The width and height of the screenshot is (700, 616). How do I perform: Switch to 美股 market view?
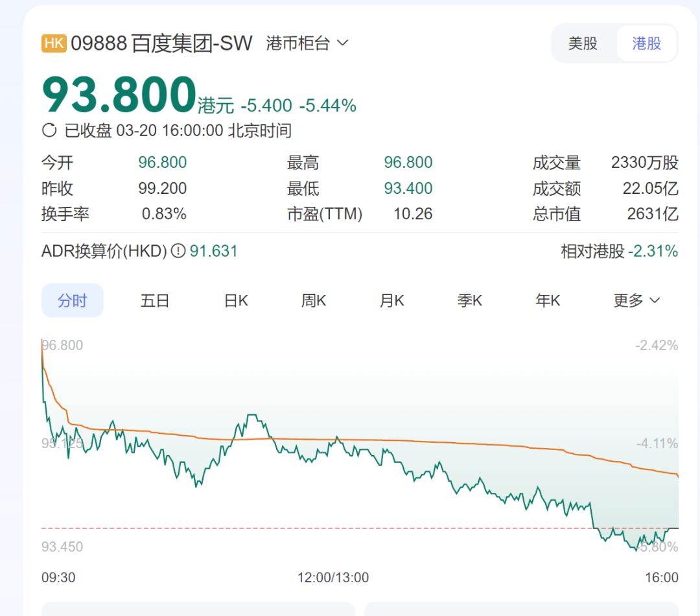(x=583, y=43)
